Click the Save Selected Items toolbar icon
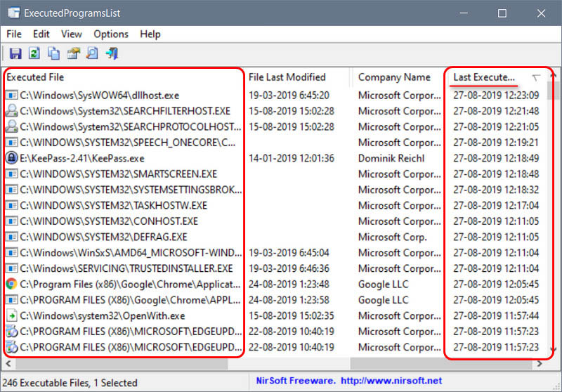 pos(15,54)
